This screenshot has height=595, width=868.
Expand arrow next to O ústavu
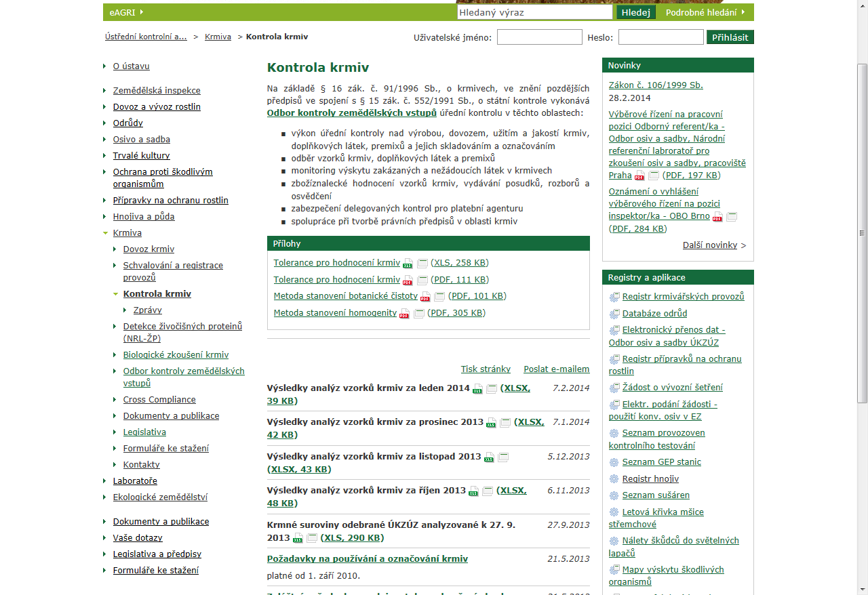(x=105, y=66)
